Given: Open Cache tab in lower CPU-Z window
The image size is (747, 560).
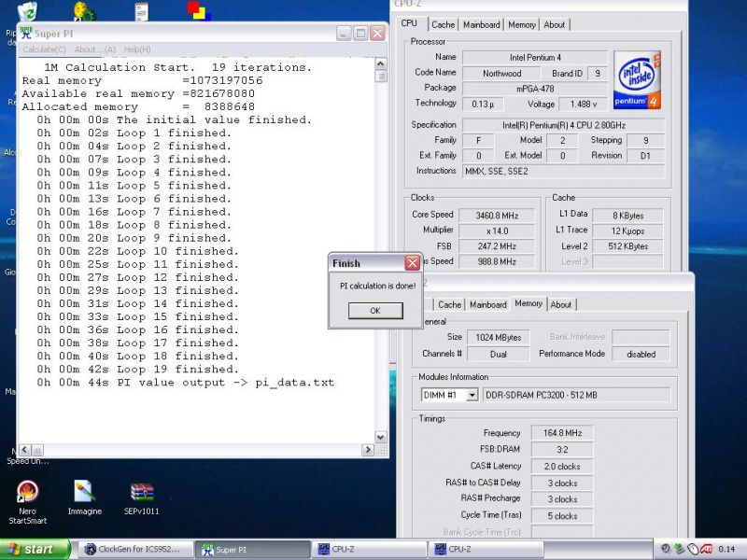Looking at the screenshot, I should pos(449,305).
